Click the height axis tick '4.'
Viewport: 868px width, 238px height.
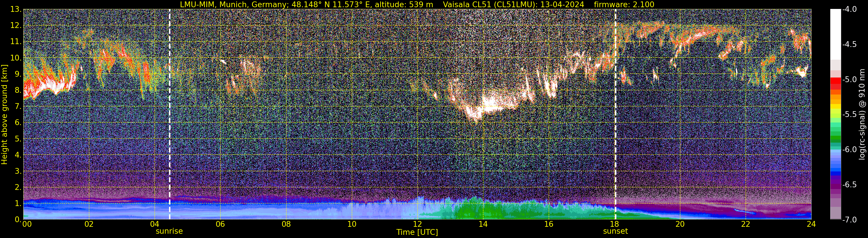18,155
